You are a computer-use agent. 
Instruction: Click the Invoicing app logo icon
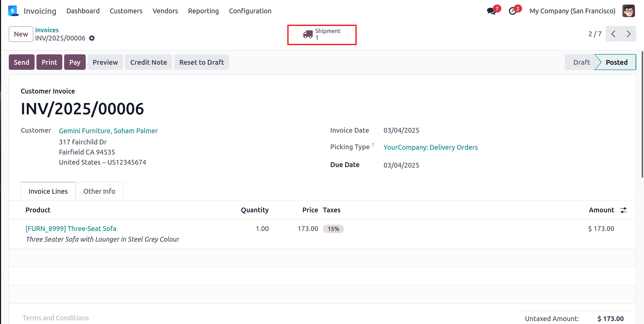[x=13, y=11]
